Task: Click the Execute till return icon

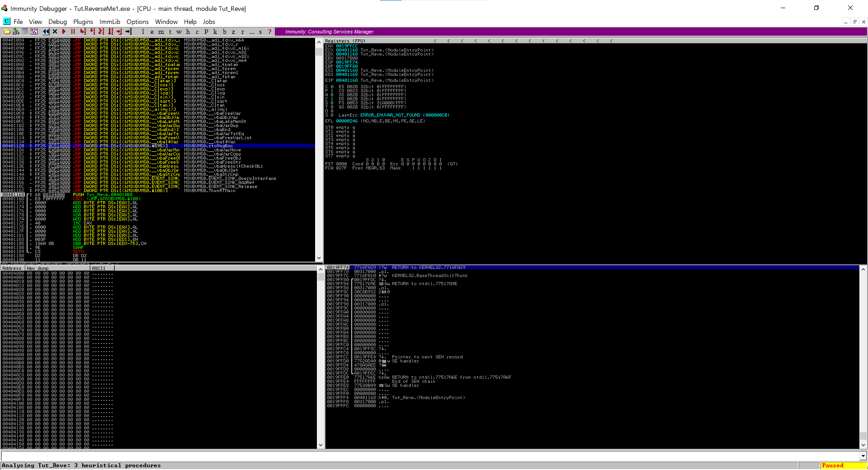Action: (x=119, y=32)
